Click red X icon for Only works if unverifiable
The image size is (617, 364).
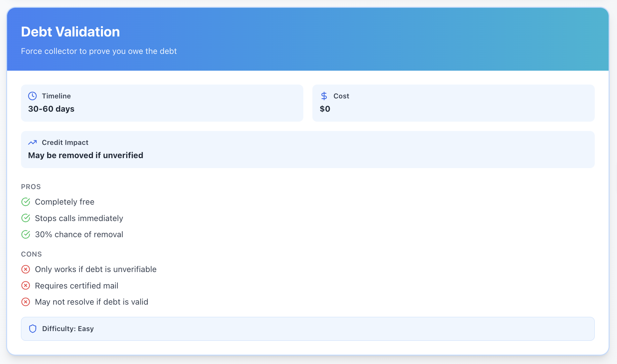point(25,269)
